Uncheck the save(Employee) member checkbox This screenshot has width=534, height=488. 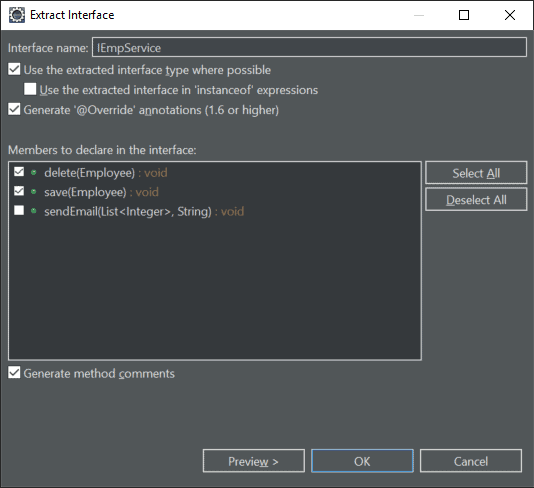(x=19, y=191)
